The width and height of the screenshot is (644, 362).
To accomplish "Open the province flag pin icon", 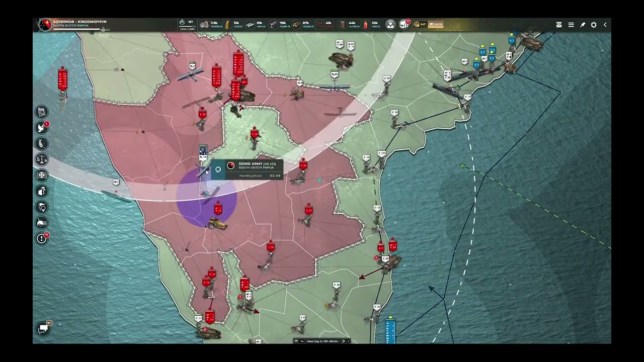I will (42, 207).
